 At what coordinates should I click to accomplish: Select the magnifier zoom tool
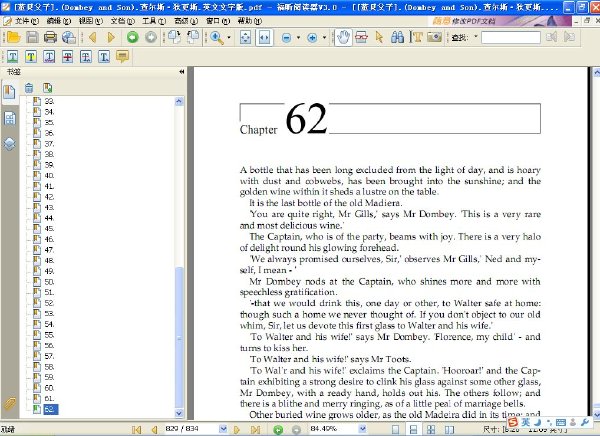pyautogui.click(x=217, y=37)
